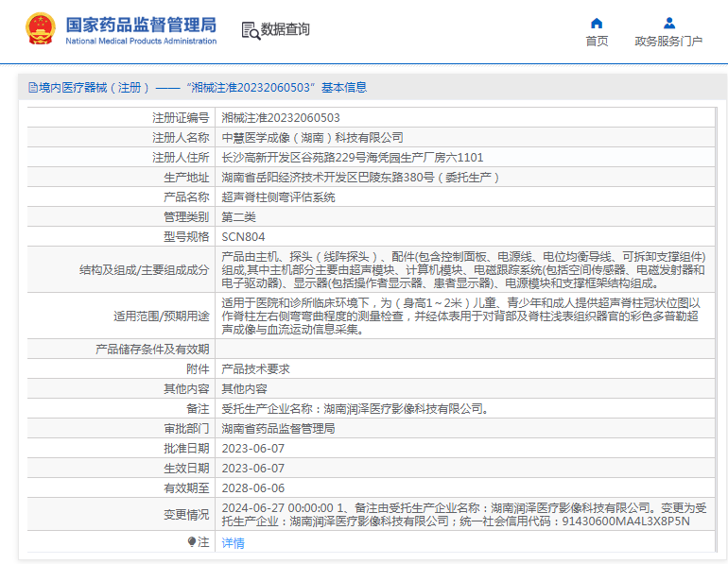Screen dimensions: 728x564
Task: Select the 生效日期 value 2023-06-07
Action: [253, 469]
